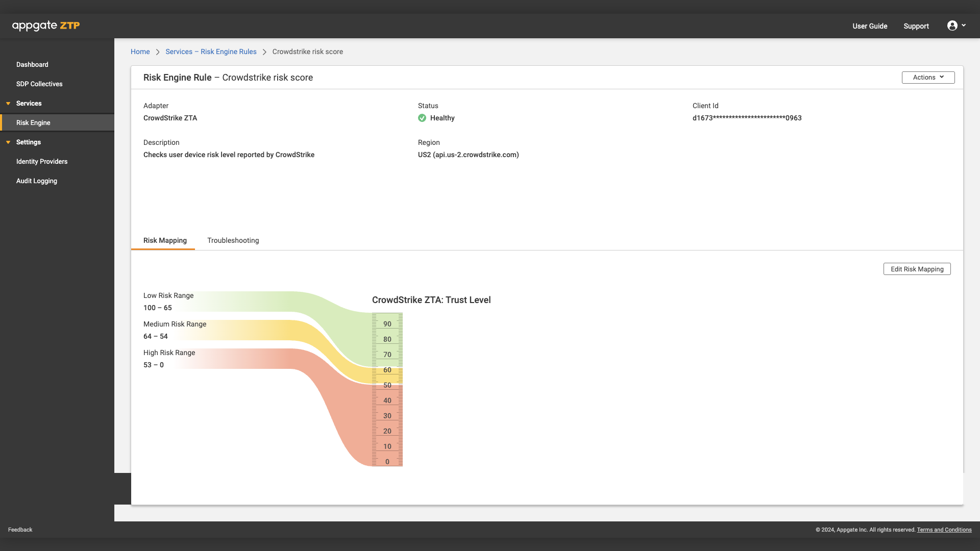Collapse the Settings sidebar section arrow

click(8, 142)
